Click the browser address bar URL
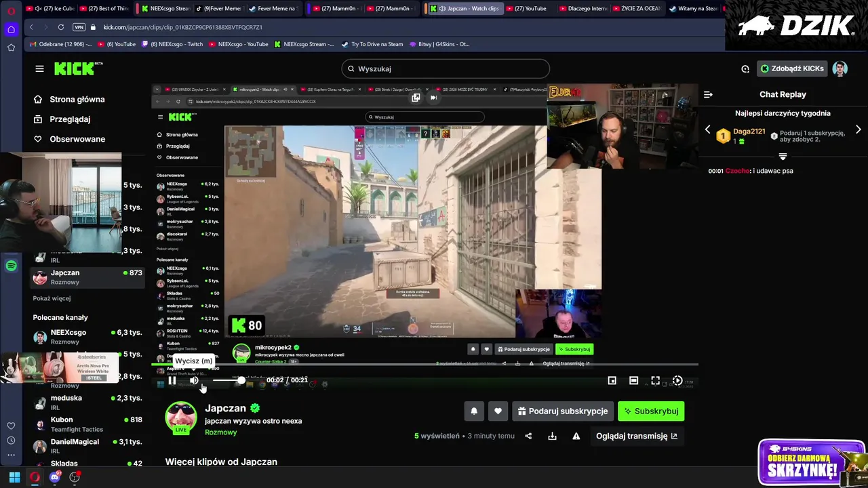Viewport: 868px width, 488px height. click(x=183, y=27)
